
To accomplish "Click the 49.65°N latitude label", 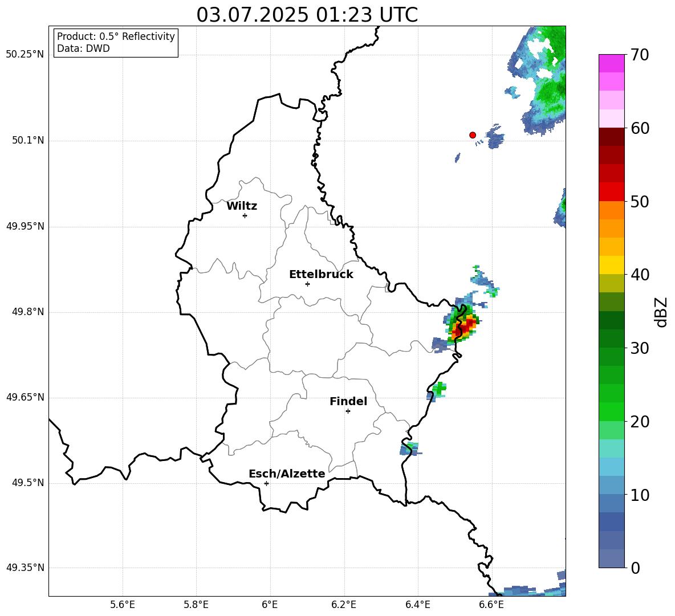I will (x=25, y=397).
